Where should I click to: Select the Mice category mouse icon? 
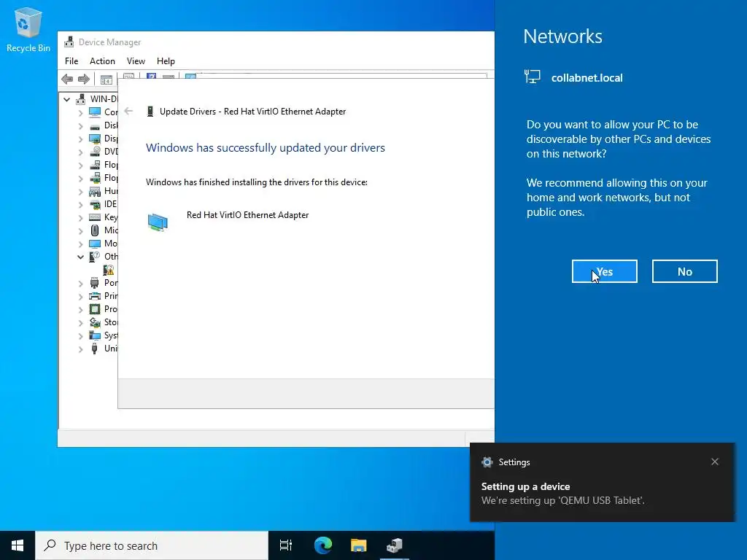95,230
